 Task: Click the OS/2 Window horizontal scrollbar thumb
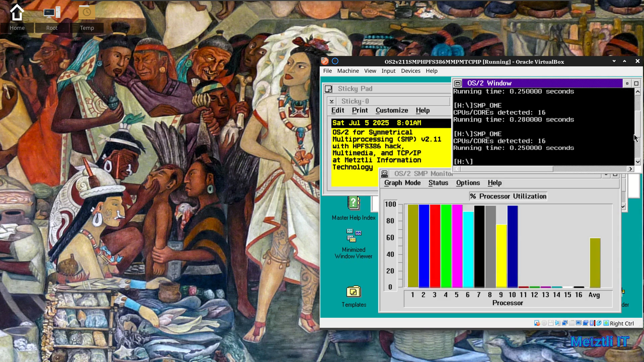(x=506, y=169)
